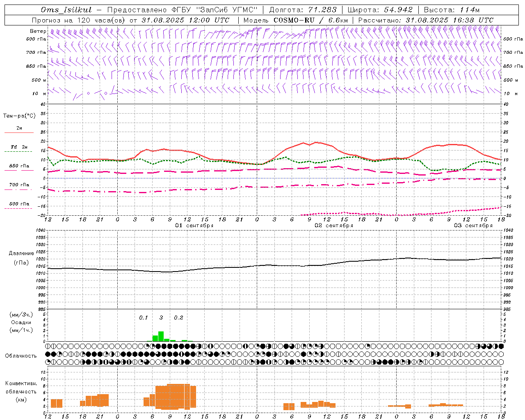
Task: Select the 02 сентября date label
Action: pyautogui.click(x=333, y=226)
